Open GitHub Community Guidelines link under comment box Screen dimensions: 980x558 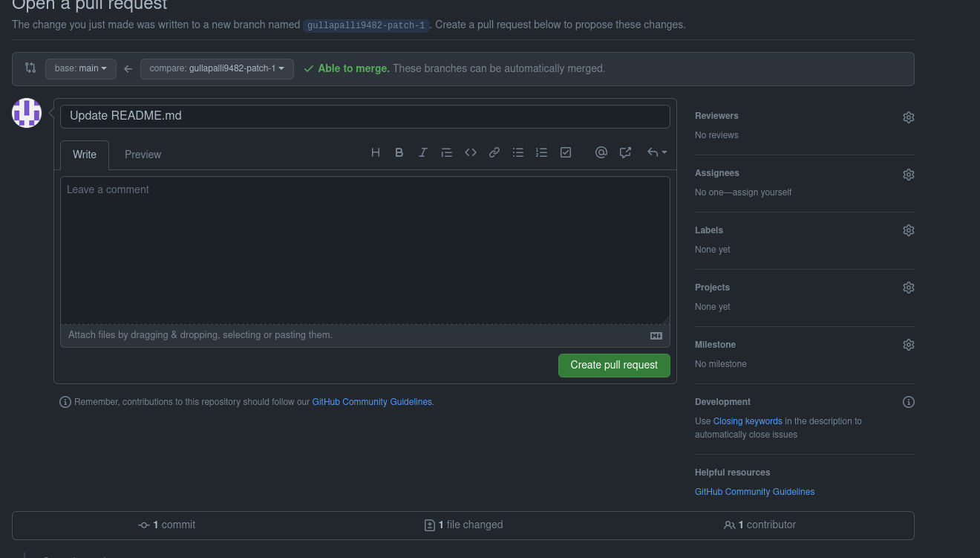coord(372,402)
